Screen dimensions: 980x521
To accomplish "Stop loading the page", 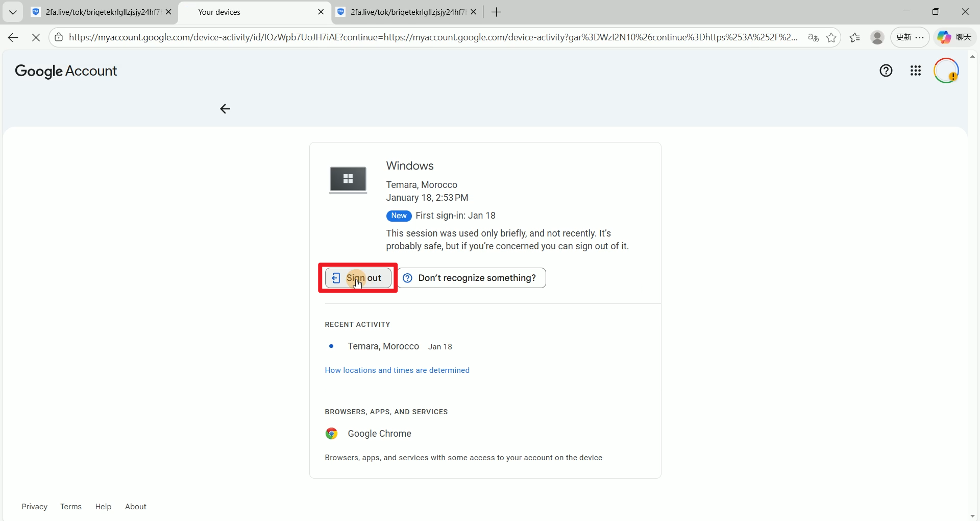I will [36, 37].
